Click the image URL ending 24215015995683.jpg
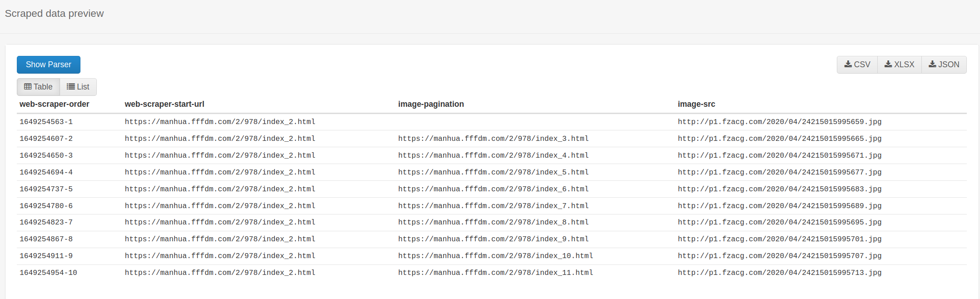 (780, 189)
